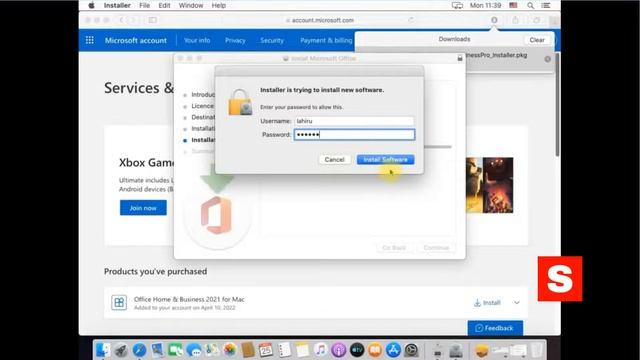Screen dimensions: 640x360
Task: Open Notification Center list icon
Action: (x=546, y=5)
